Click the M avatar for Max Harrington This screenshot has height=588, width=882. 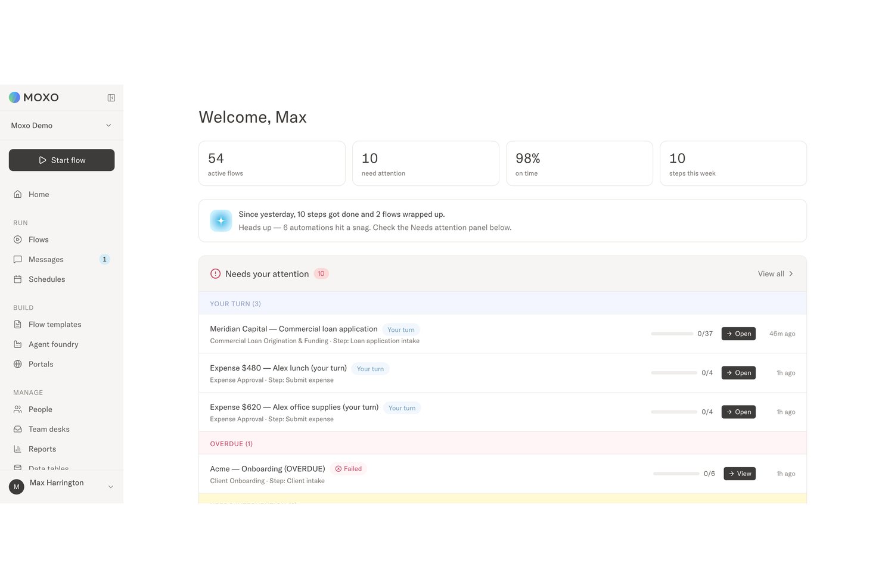pyautogui.click(x=17, y=487)
